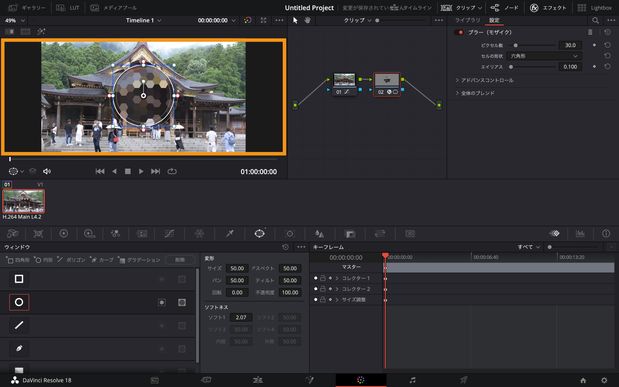Image resolution: width=619 pixels, height=387 pixels.
Task: Mute audio with speaker icon
Action: click(47, 171)
